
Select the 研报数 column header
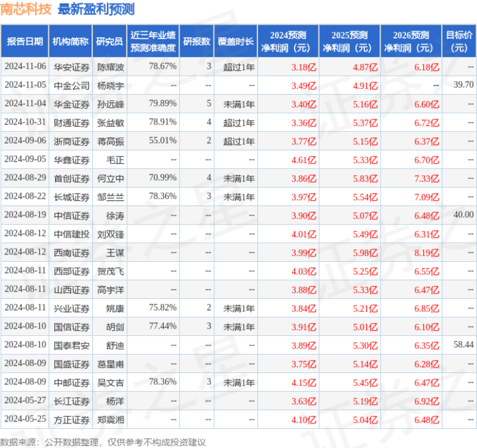[196, 41]
